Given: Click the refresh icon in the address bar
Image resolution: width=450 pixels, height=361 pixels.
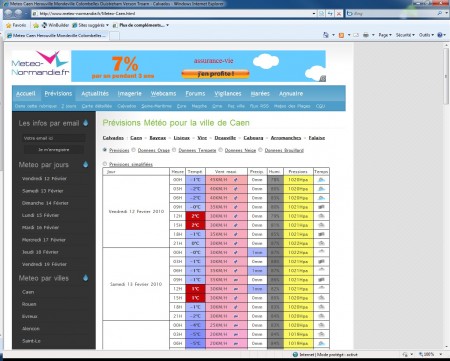Looking at the screenshot, I should [x=330, y=13].
